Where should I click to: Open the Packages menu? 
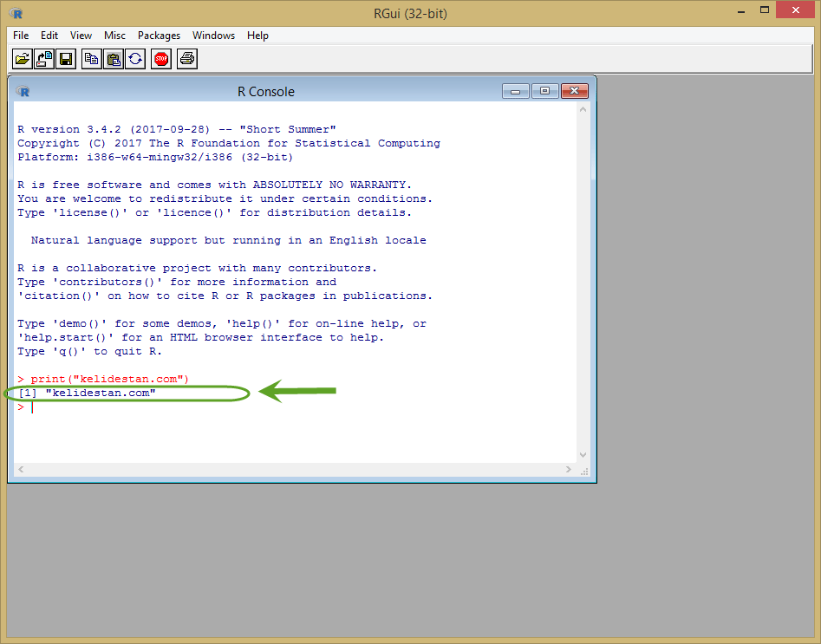pos(159,35)
